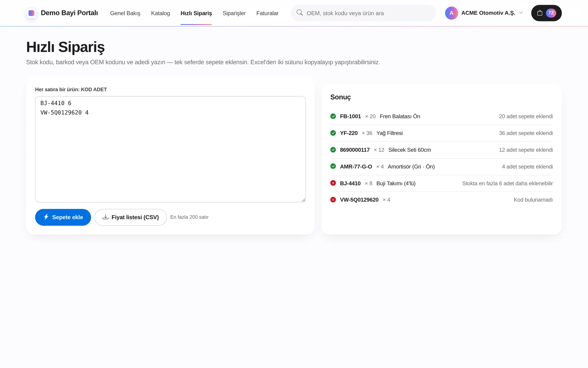The height and width of the screenshot is (368, 588).
Task: Click the AMR-77-G-O product code
Action: click(356, 167)
